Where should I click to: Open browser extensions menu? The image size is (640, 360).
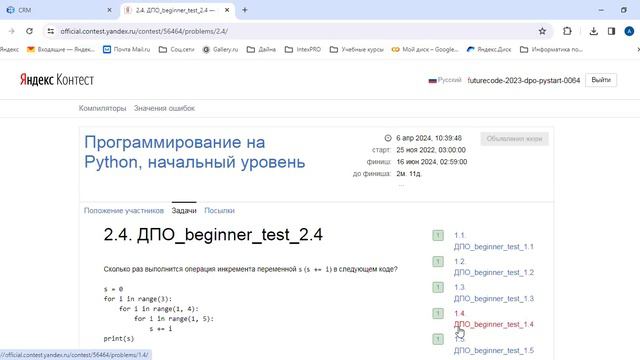click(567, 31)
